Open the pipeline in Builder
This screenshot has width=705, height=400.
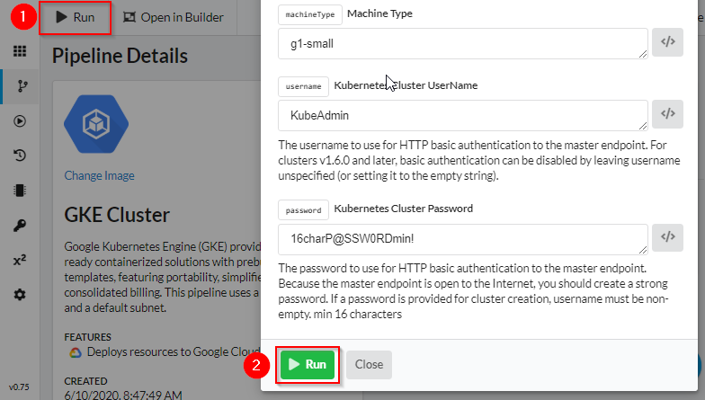[173, 18]
